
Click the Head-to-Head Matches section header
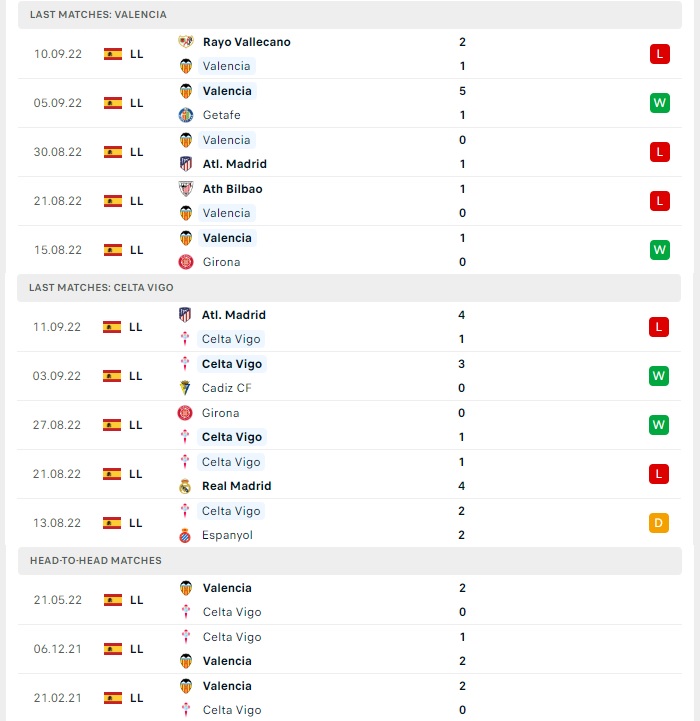click(x=350, y=561)
